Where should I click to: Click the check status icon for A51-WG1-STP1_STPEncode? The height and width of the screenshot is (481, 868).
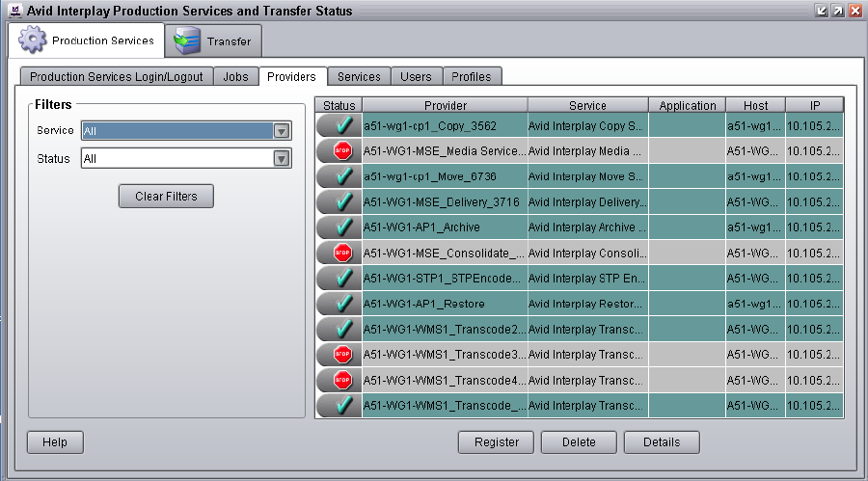pyautogui.click(x=343, y=279)
